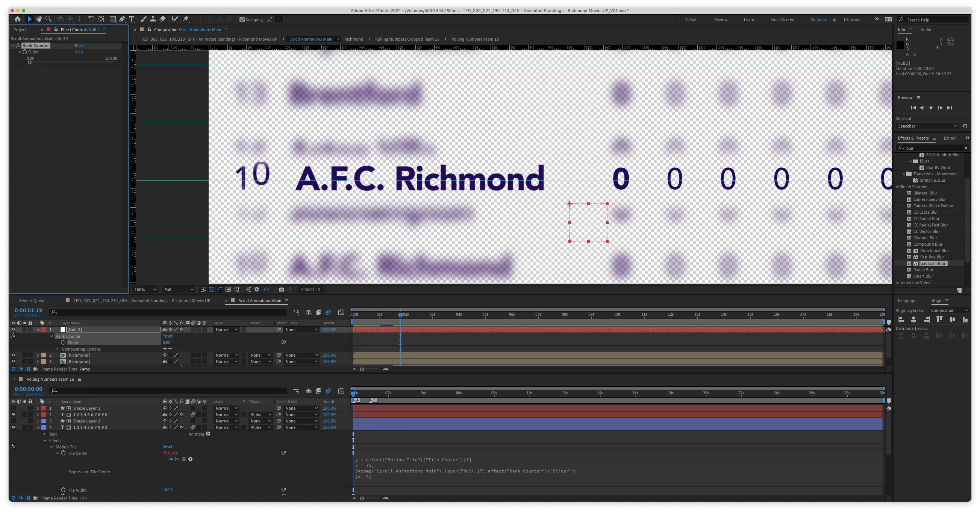Open the Full resolution dropdown
Viewport: 980px width, 512px height.
point(179,290)
